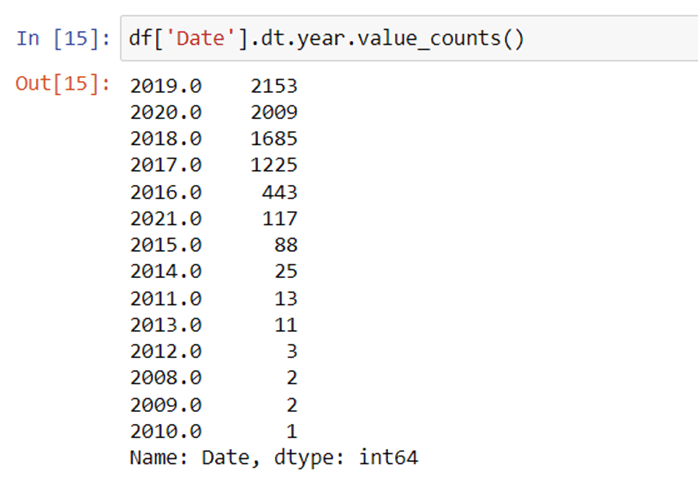Screen dimensions: 698x483
Task: Click the count value 3
Action: point(292,351)
